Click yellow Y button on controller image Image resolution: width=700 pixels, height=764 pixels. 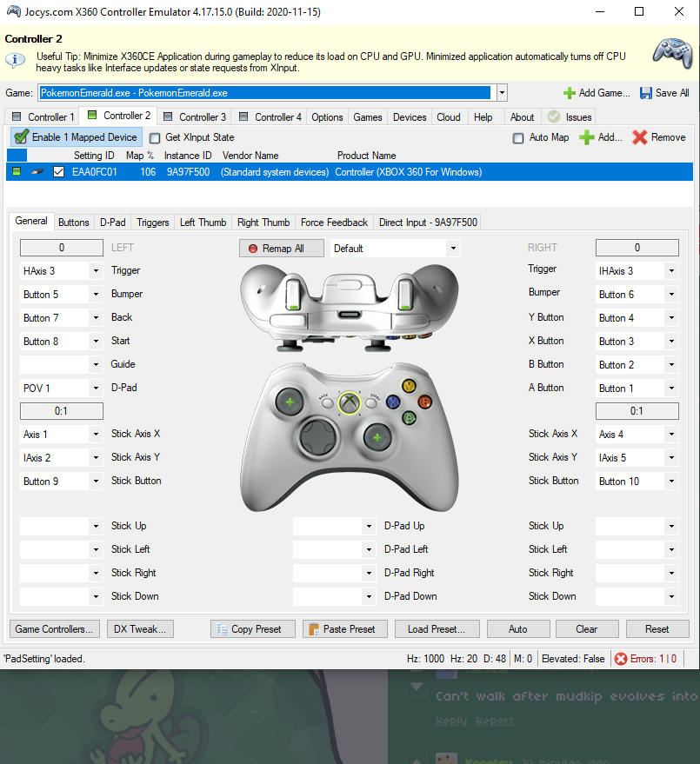point(409,387)
